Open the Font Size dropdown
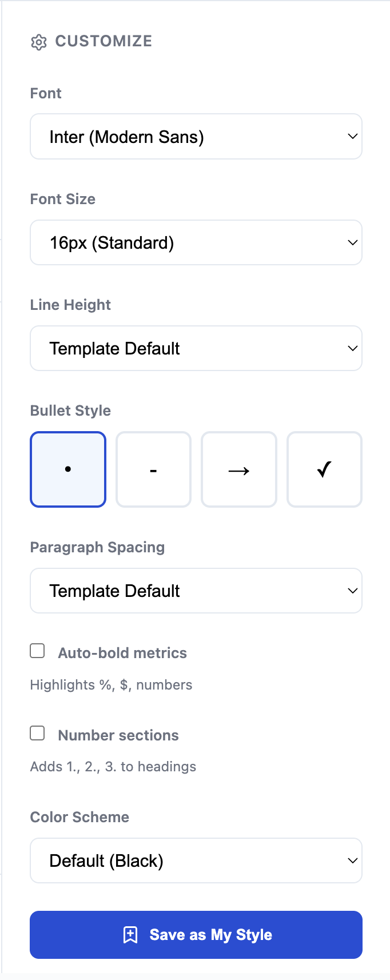Screen dimensions: 390x980 (x=196, y=242)
